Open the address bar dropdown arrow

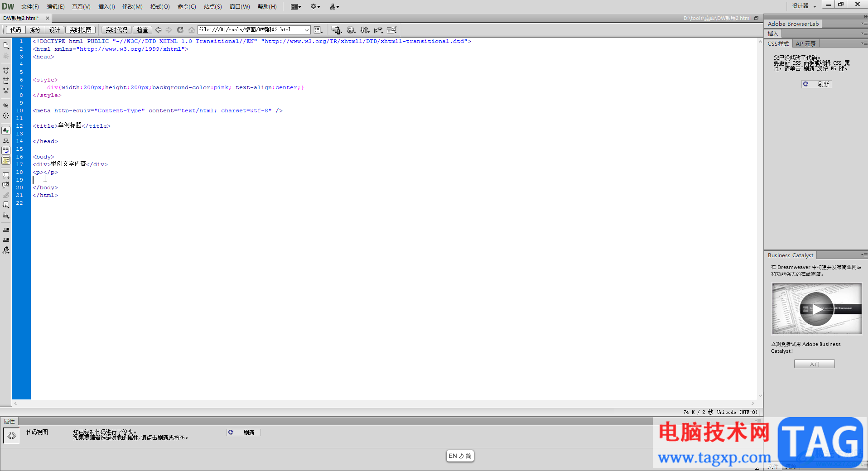click(x=307, y=30)
